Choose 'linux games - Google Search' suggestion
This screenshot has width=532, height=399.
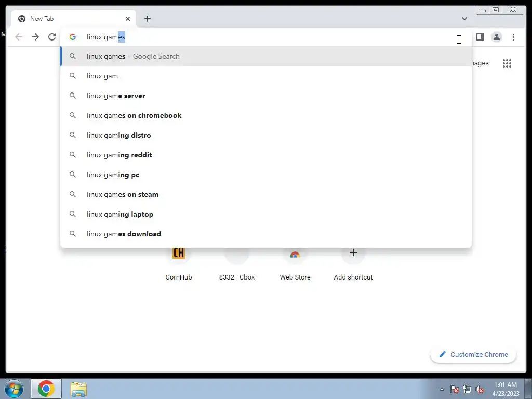[x=266, y=56]
